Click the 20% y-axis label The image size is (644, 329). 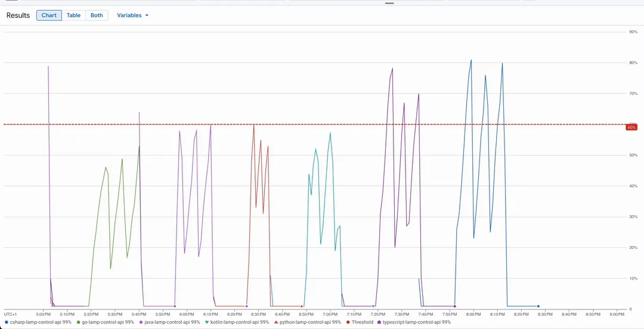click(x=633, y=248)
